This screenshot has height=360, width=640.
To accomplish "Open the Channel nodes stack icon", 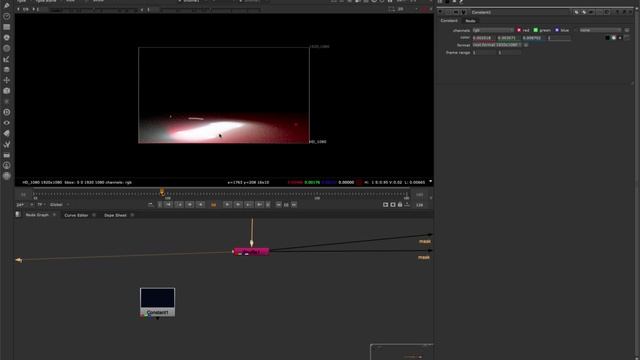I will pyautogui.click(x=7, y=27).
